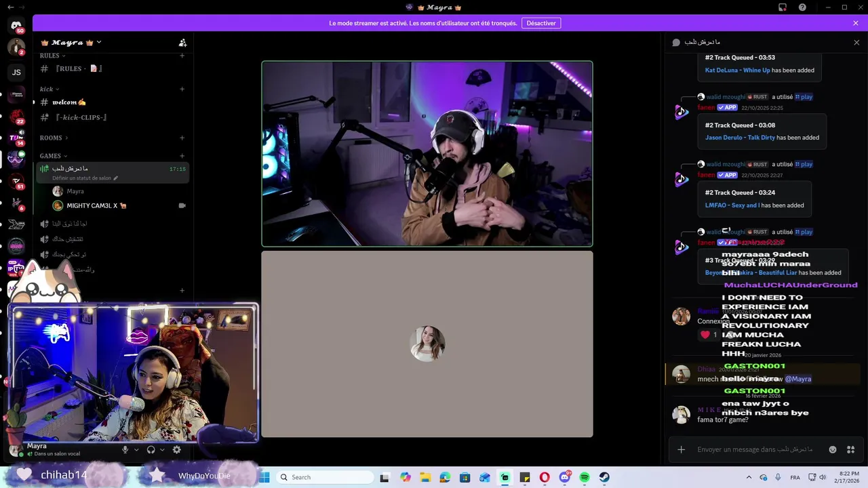The image size is (868, 488).
Task: Click the Windows taskbar Search box
Action: click(325, 477)
